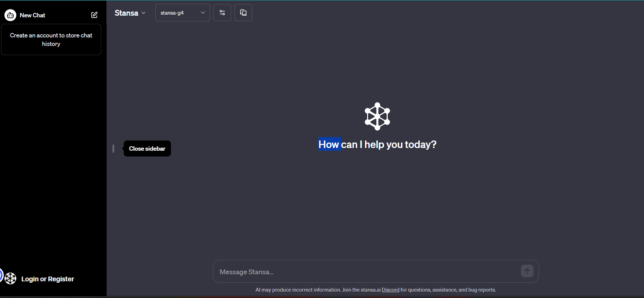Click Login or Register
Screen dimensions: 644x298
click(x=48, y=279)
